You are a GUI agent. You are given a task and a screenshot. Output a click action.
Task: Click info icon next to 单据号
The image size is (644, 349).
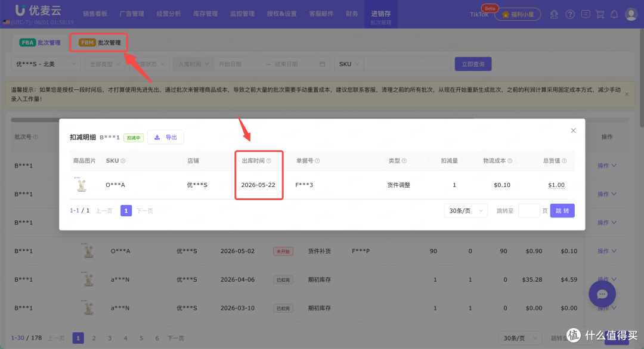point(317,161)
